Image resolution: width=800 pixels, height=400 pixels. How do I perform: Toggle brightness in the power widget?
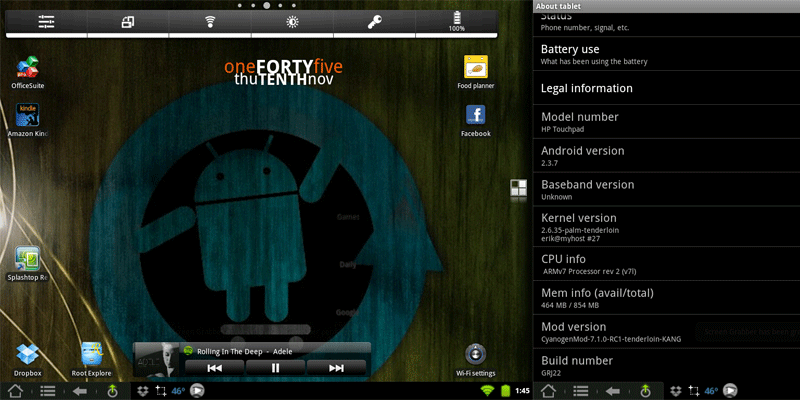click(x=292, y=22)
